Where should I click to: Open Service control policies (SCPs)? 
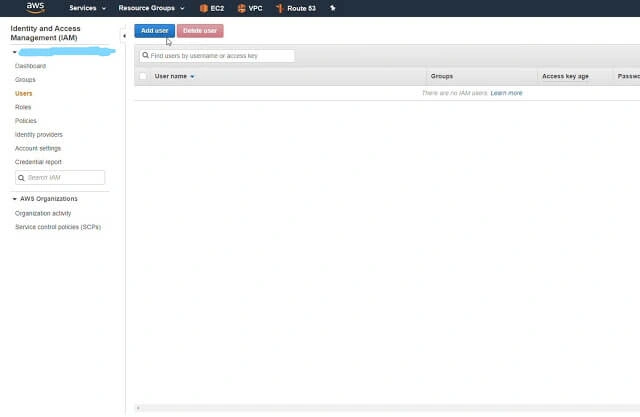click(x=58, y=227)
